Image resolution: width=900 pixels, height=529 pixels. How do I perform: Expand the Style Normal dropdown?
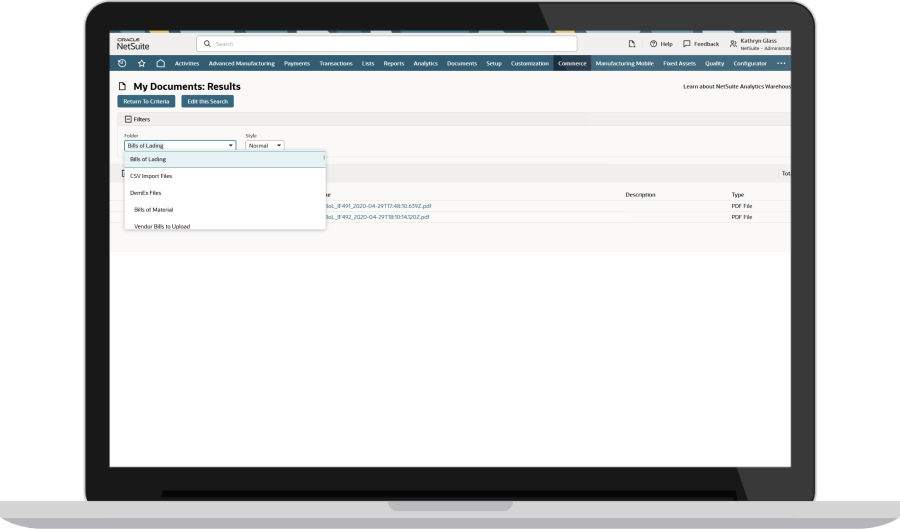click(265, 145)
